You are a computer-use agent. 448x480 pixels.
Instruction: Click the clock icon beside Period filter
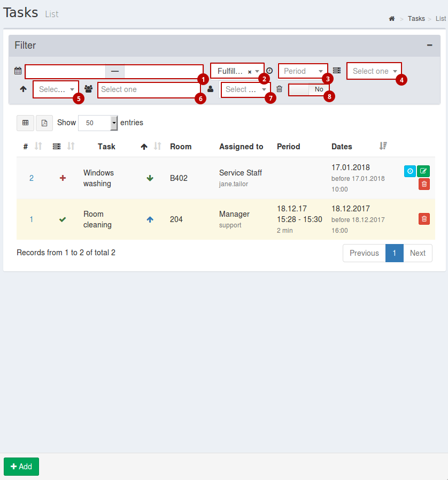[x=269, y=71]
